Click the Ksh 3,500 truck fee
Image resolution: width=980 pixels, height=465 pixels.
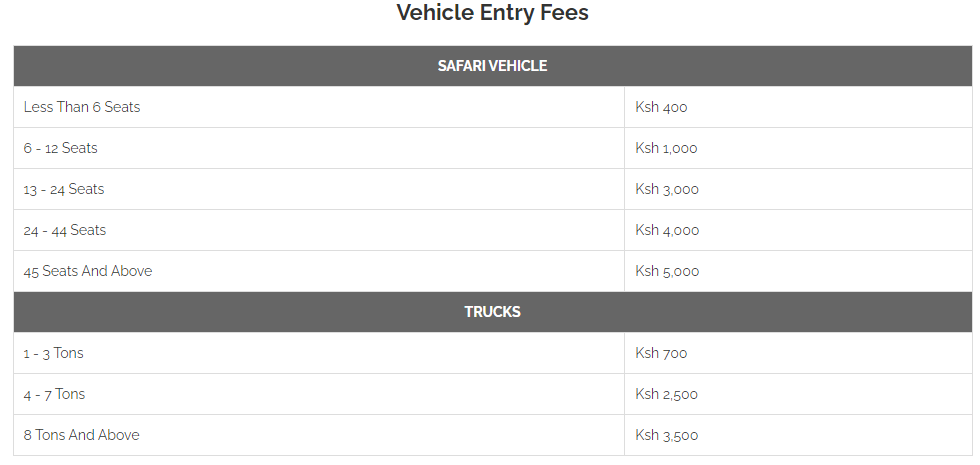666,435
